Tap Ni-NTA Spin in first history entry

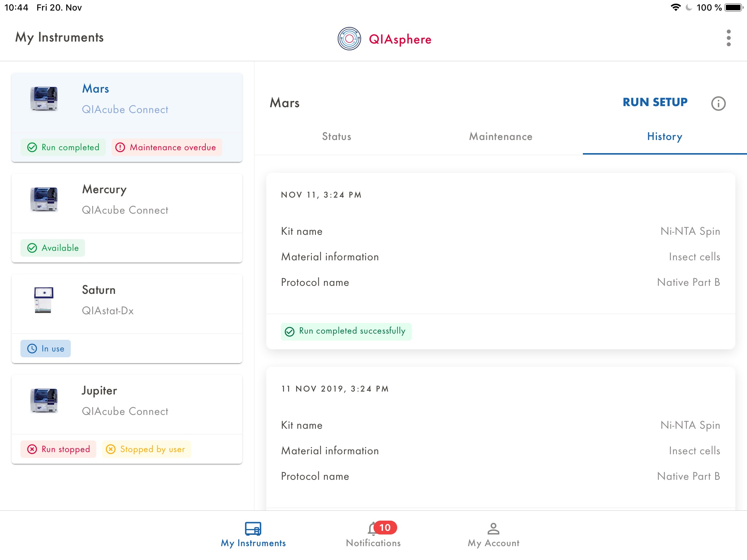pos(690,231)
